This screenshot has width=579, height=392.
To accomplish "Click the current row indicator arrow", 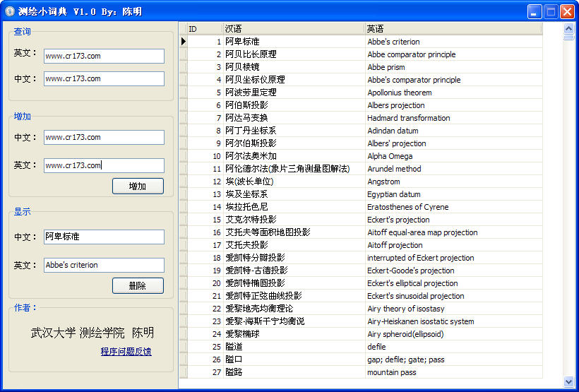I will tap(184, 42).
